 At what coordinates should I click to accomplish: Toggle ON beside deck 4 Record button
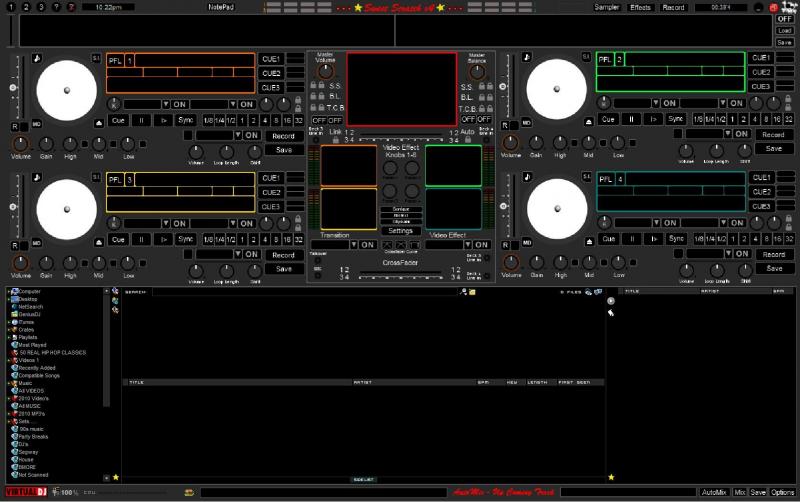(742, 253)
